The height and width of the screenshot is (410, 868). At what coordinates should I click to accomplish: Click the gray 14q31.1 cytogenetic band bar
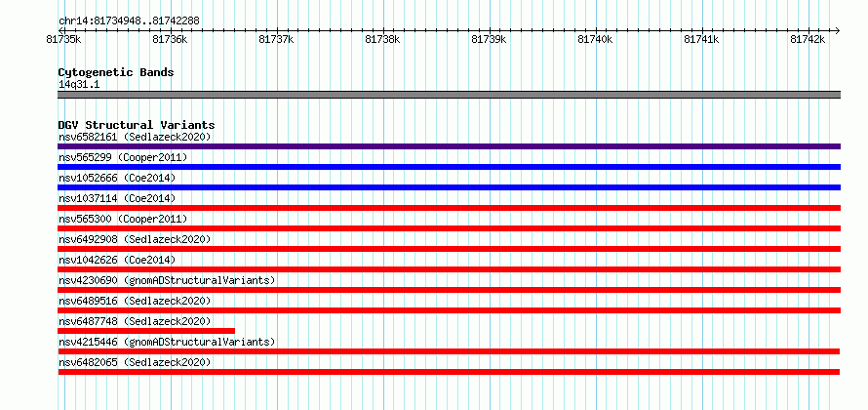449,95
